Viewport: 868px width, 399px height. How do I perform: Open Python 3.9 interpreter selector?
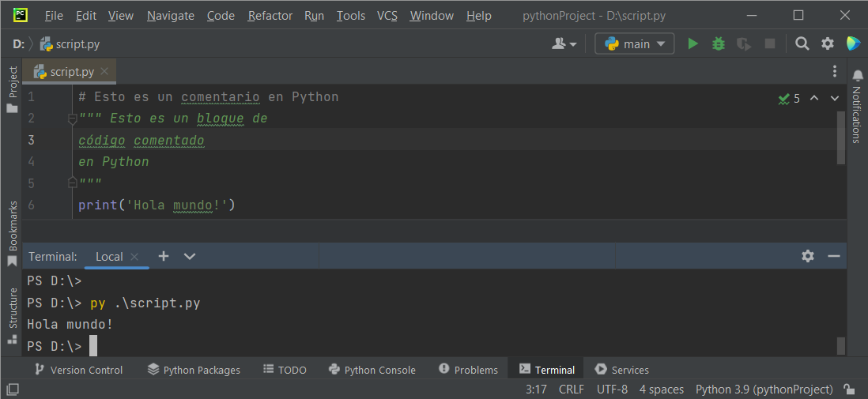click(x=764, y=389)
